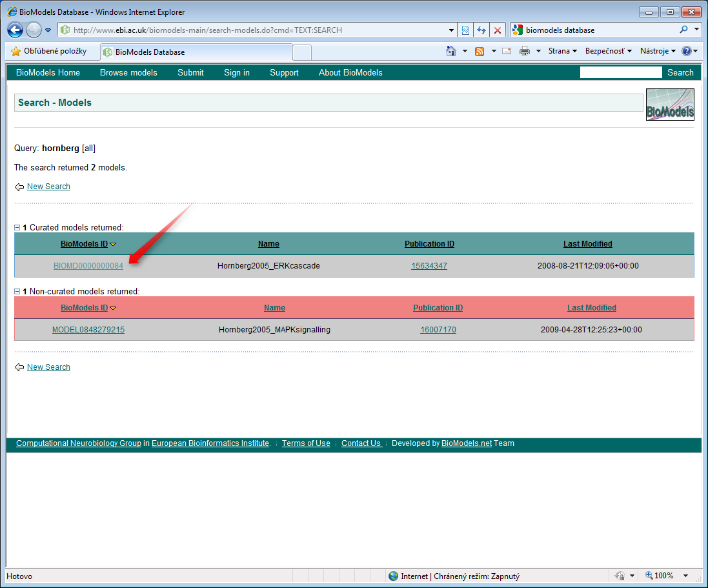Viewport: 708px width, 588px height.
Task: Sort non-curated table by Name
Action: tap(274, 308)
